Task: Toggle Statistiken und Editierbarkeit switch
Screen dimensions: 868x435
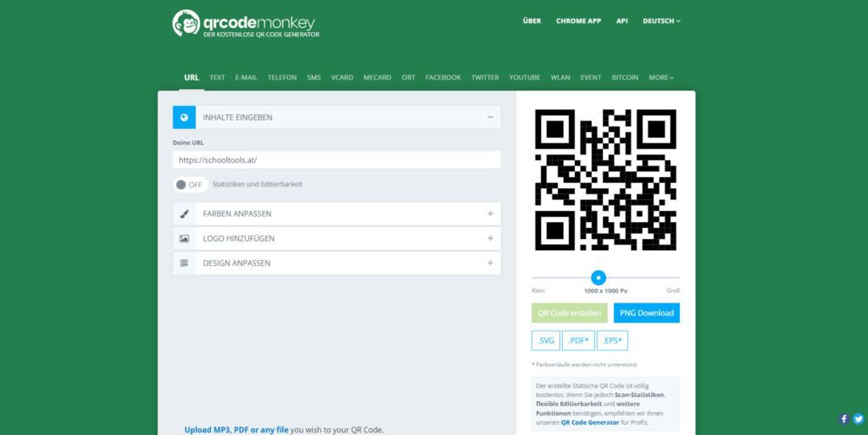Action: [190, 185]
